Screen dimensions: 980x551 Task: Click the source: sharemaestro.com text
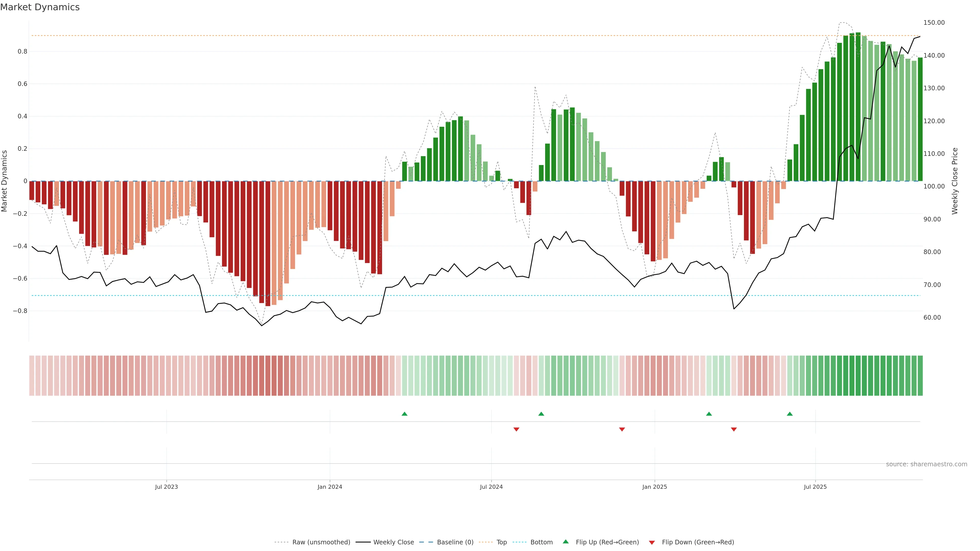(926, 464)
